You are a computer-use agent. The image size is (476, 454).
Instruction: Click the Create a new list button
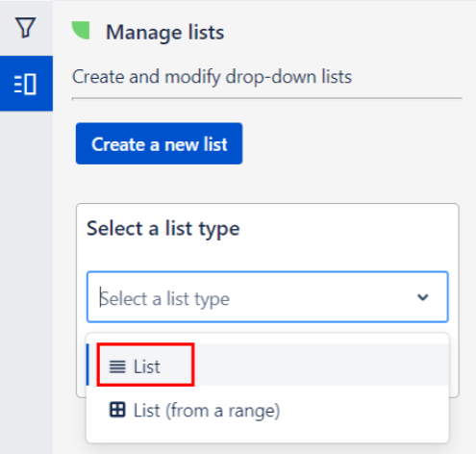[x=159, y=143]
